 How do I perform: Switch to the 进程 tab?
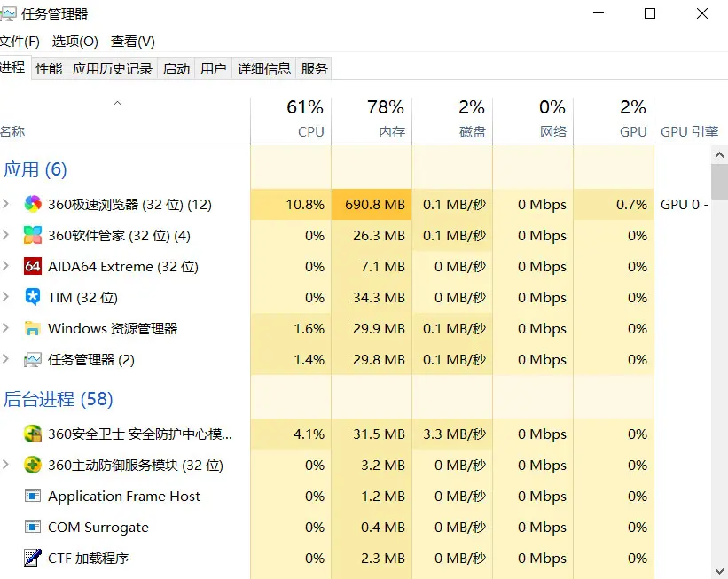pos(14,67)
